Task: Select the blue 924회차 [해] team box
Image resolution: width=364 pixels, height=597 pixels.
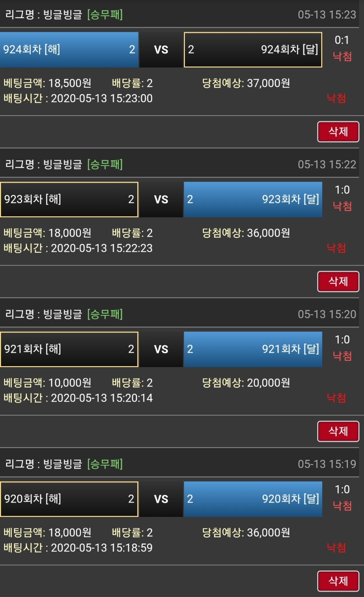Action: coord(69,49)
